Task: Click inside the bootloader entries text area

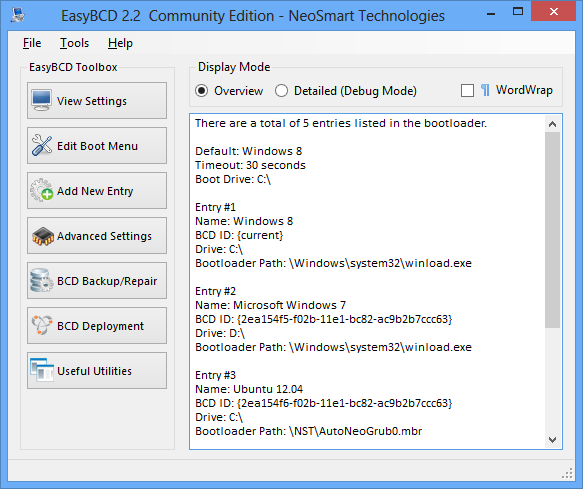Action: tap(367, 282)
